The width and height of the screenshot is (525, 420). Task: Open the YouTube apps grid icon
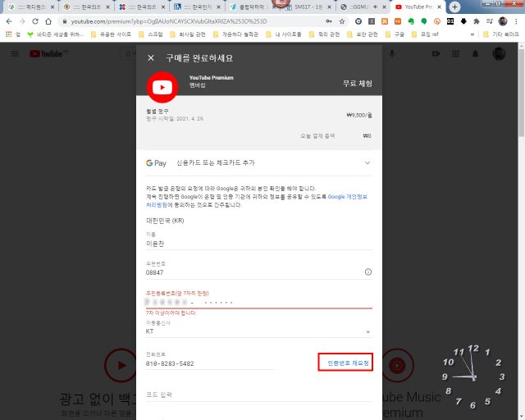(x=455, y=53)
